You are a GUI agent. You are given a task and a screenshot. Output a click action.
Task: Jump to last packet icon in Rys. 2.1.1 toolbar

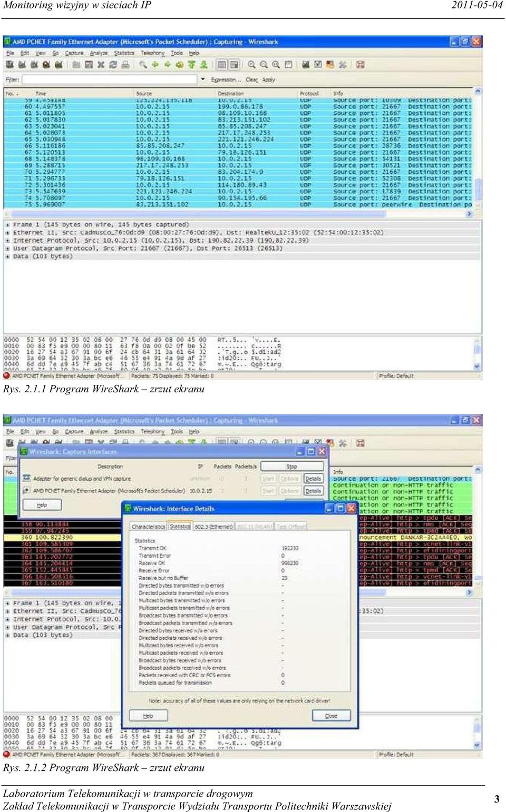pos(203,65)
